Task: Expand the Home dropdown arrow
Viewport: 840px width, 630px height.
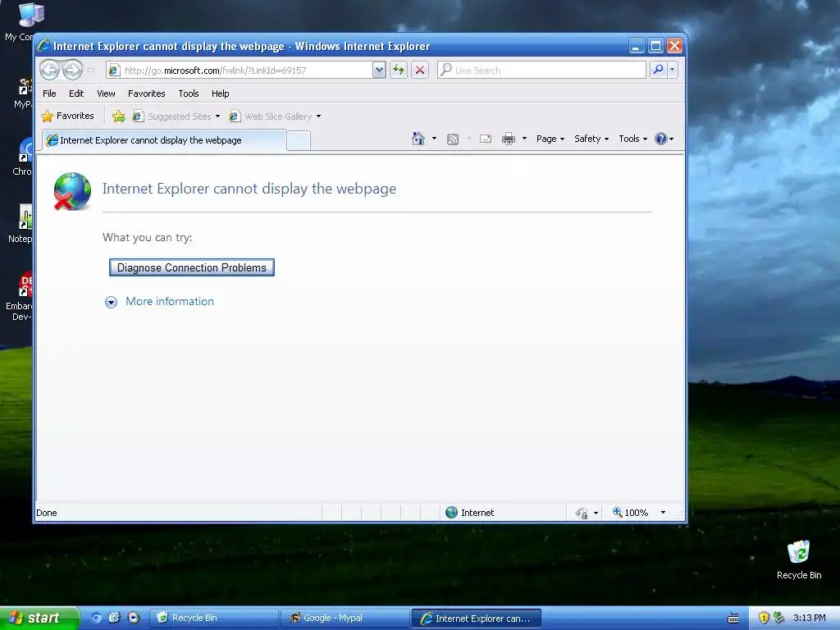Action: pos(434,139)
